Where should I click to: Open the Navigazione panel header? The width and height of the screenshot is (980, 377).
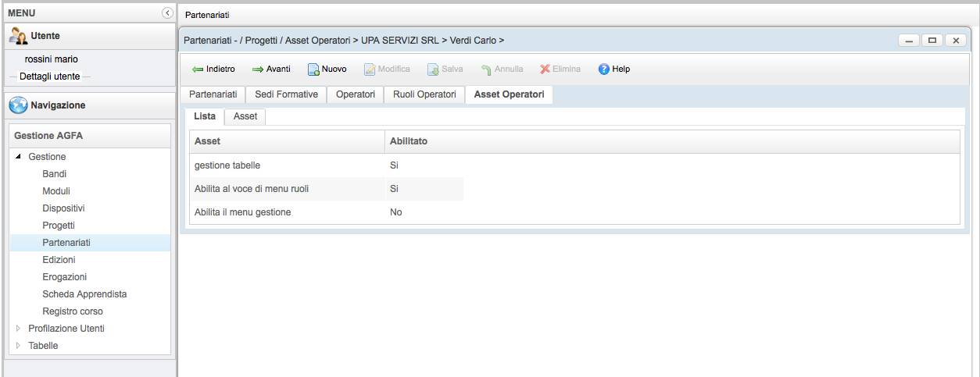pos(58,105)
